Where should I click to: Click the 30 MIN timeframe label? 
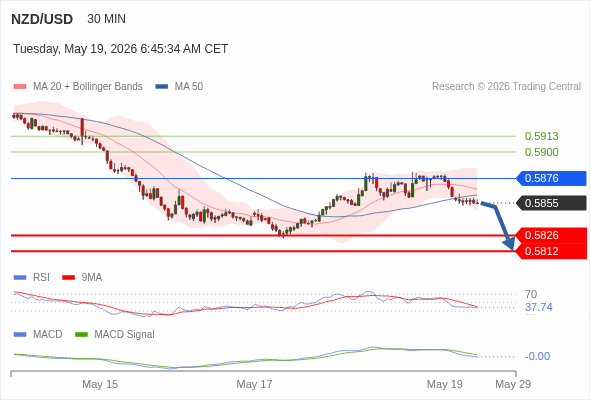[106, 19]
